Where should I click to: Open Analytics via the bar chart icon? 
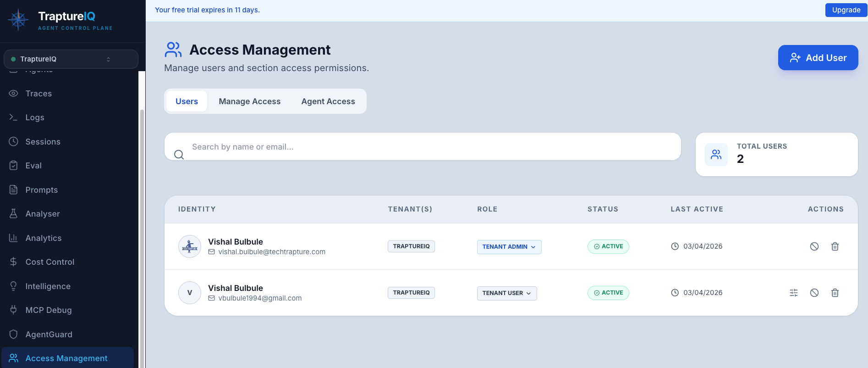(14, 238)
